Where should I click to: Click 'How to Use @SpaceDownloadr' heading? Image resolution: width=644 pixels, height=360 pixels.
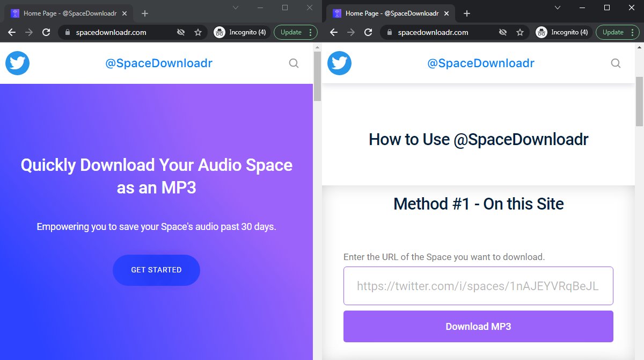click(x=478, y=140)
